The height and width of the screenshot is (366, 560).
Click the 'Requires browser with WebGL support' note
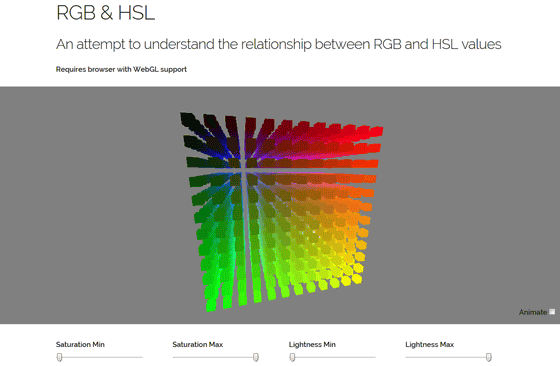(x=121, y=69)
